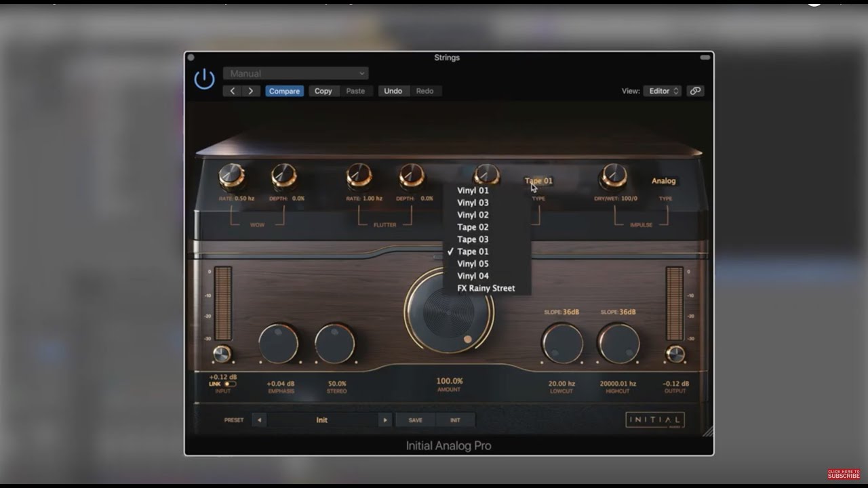Click the Wow rate value 0.50 hz
This screenshot has width=868, height=488.
(244, 199)
